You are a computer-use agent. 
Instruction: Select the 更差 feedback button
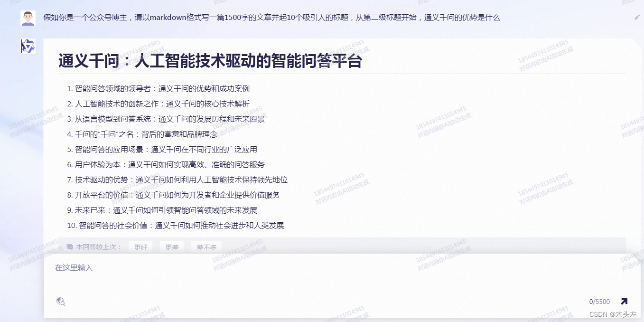click(x=171, y=247)
